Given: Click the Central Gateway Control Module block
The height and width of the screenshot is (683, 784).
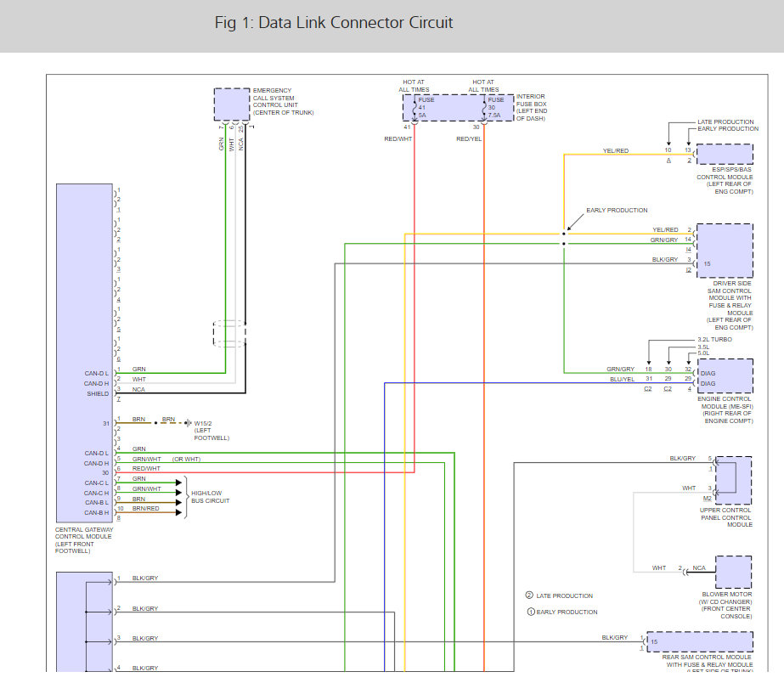Looking at the screenshot, I should click(x=84, y=353).
